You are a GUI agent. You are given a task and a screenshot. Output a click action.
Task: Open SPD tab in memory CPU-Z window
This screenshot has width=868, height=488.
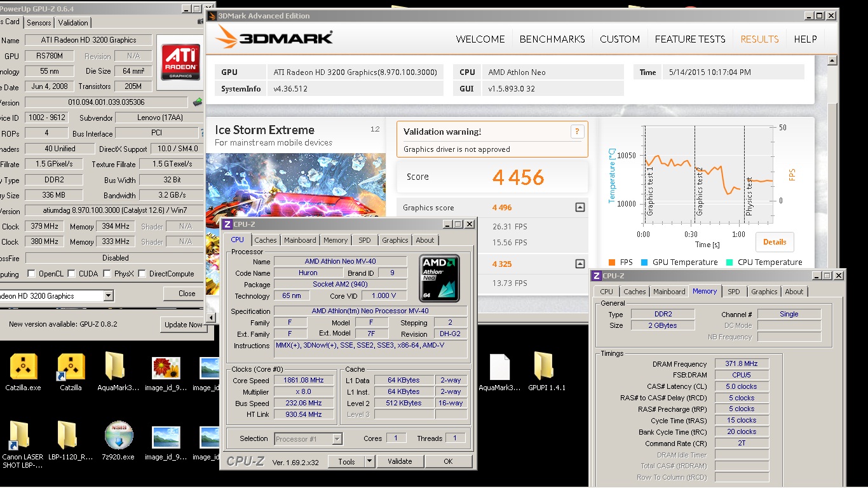point(734,292)
